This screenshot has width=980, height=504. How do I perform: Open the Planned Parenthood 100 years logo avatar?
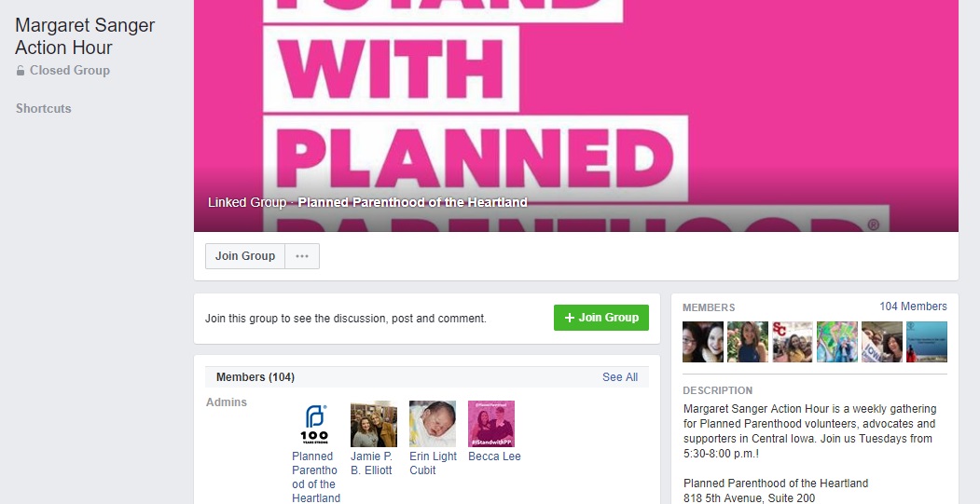pyautogui.click(x=314, y=424)
